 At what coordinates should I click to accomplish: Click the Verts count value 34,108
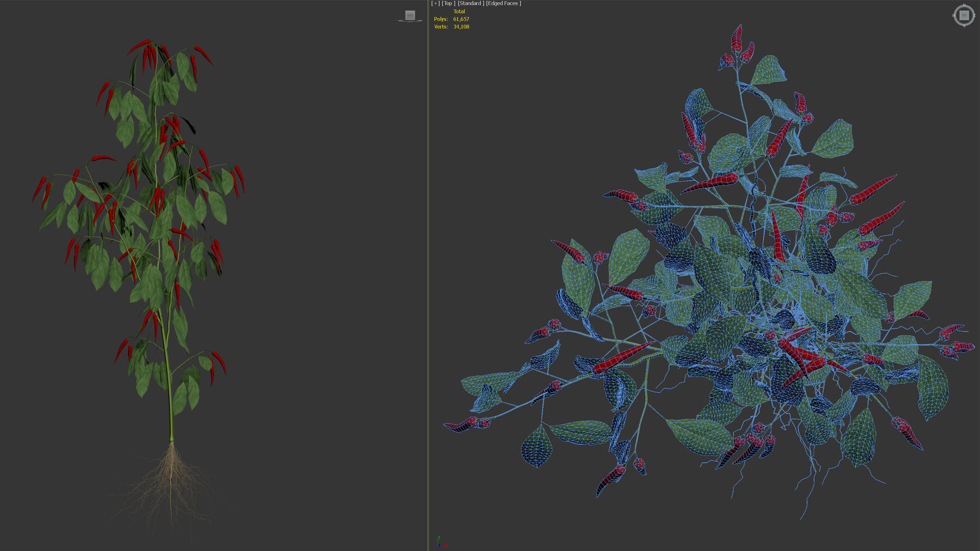coord(461,27)
